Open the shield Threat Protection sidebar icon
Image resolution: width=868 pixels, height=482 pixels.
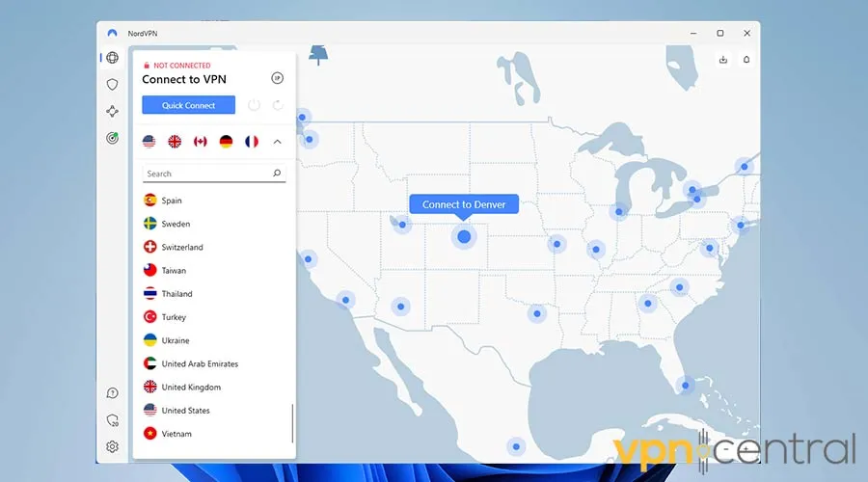click(113, 84)
